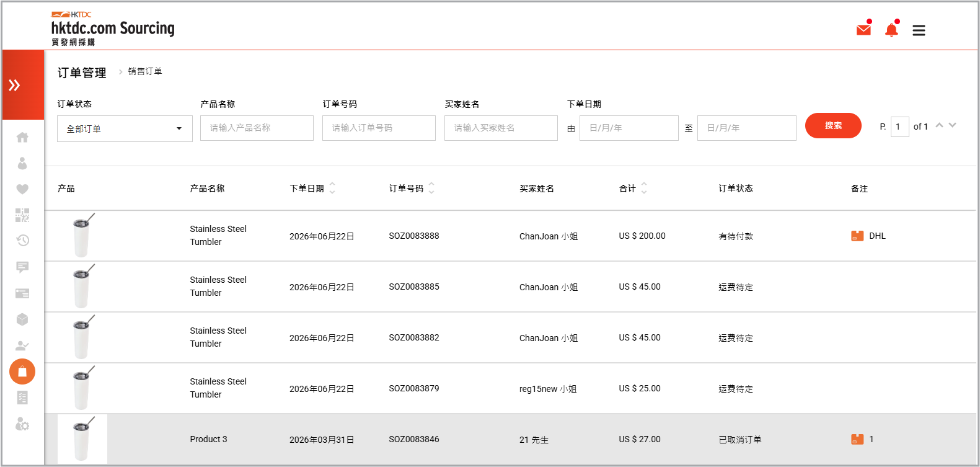980x467 pixels.
Task: Open the hamburger menu
Action: click(x=919, y=30)
